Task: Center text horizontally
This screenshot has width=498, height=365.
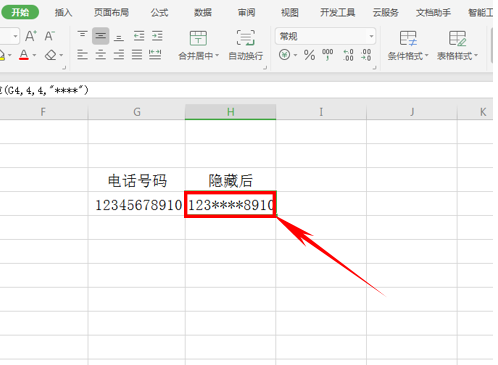Action: coord(100,55)
